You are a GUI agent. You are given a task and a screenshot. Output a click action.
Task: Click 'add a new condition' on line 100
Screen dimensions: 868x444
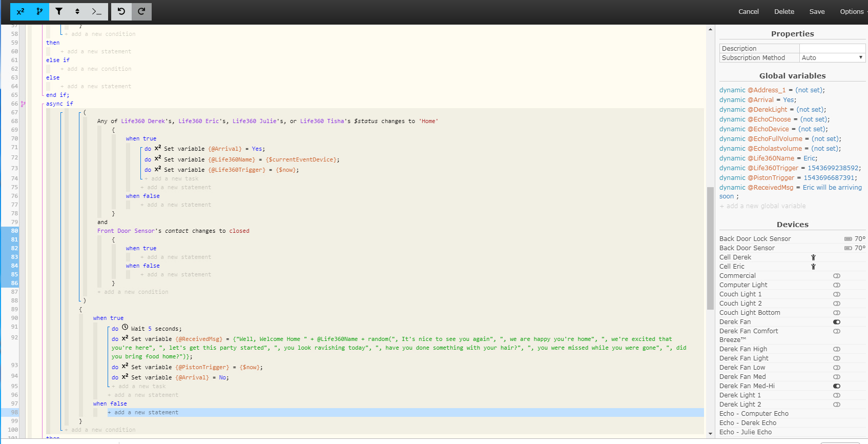tap(100, 430)
